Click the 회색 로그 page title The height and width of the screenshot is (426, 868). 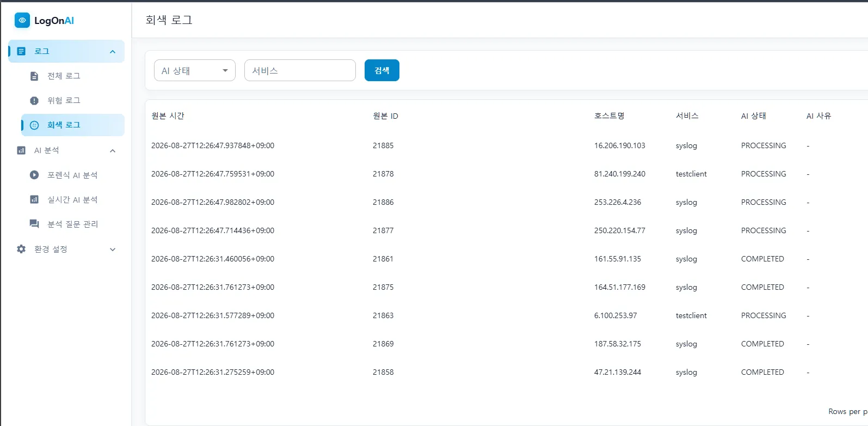tap(169, 20)
